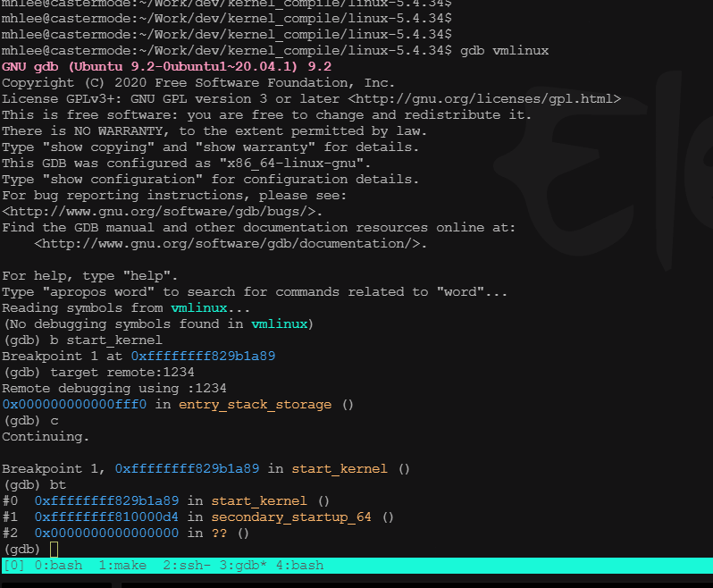Viewport: 713px width, 588px height.
Task: Click 'entry_stack_storage' symbol name
Action: tap(256, 404)
